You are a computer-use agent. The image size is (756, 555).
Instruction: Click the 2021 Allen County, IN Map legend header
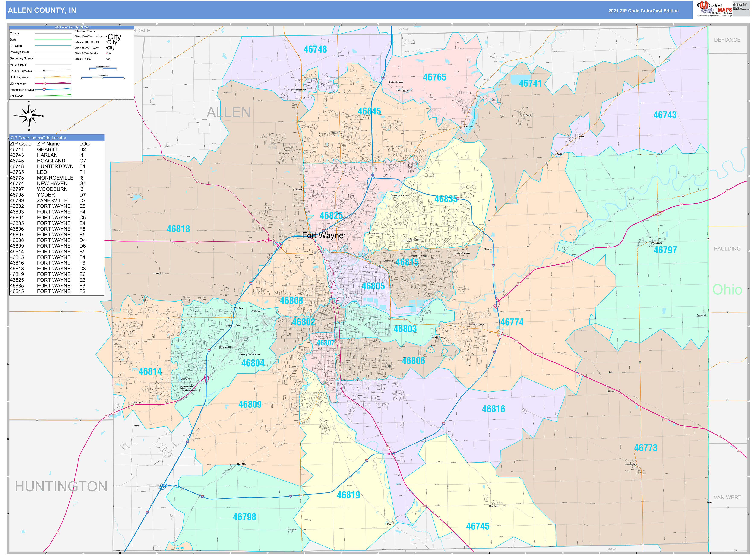72,27
